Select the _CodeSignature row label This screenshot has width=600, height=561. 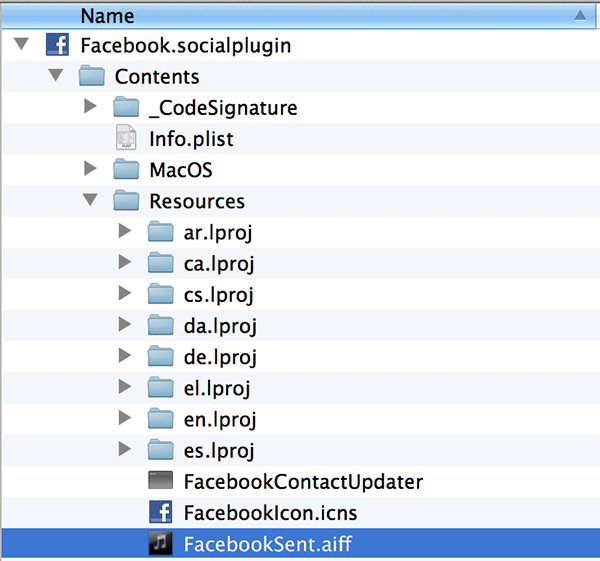[223, 108]
